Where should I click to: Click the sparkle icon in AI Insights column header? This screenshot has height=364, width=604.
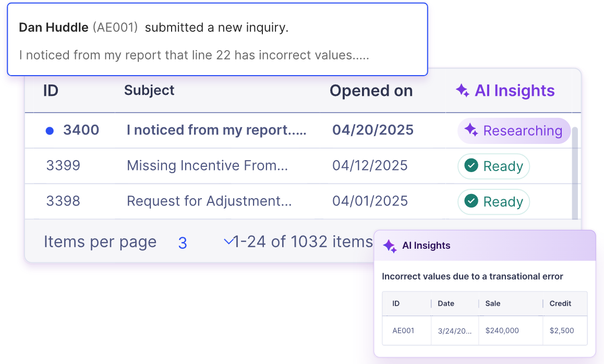463,91
